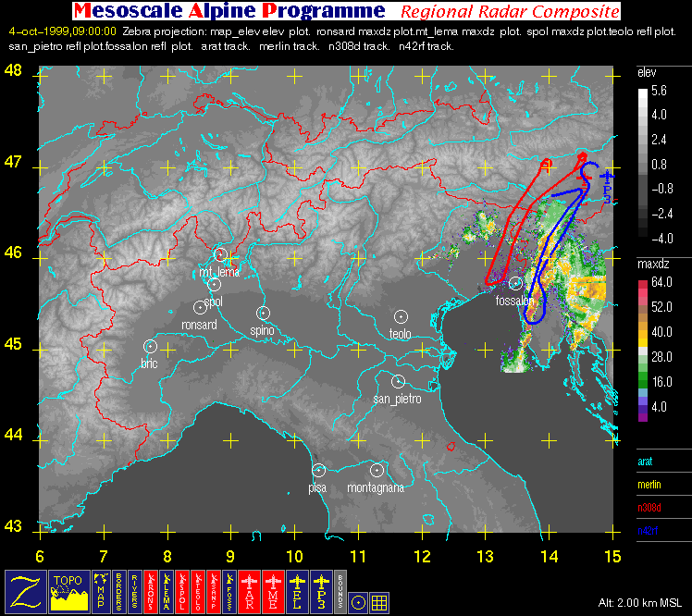Toggle the SAN-P radar icon
Screen dimensions: 692x616
coord(214,592)
